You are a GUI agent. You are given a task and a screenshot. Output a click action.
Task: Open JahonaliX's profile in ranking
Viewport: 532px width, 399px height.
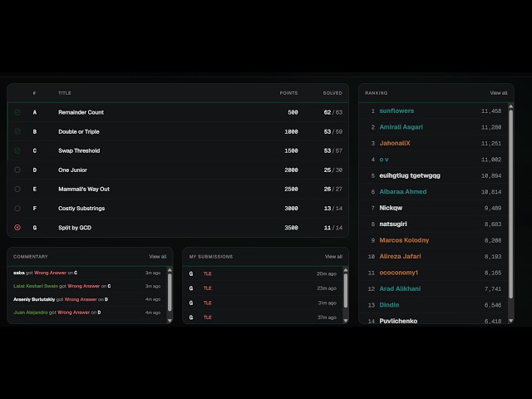click(395, 143)
